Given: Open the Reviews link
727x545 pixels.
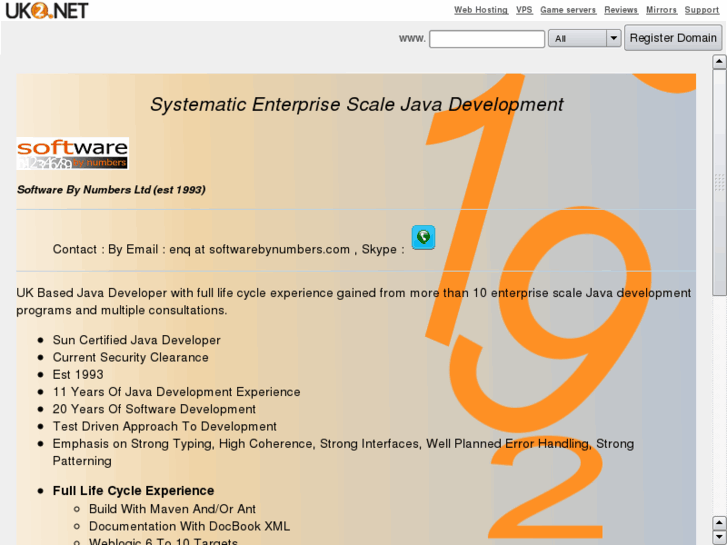Looking at the screenshot, I should pos(621,10).
